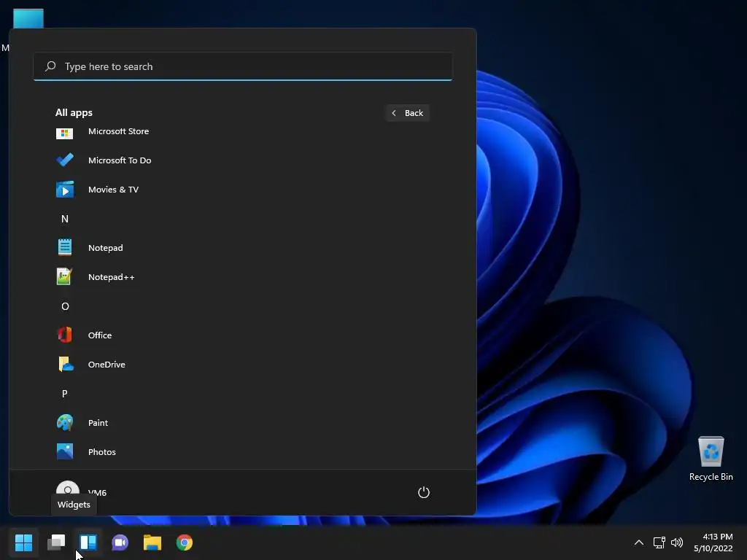Click the search magnifier icon
Screen dimensions: 747x560
[50, 66]
